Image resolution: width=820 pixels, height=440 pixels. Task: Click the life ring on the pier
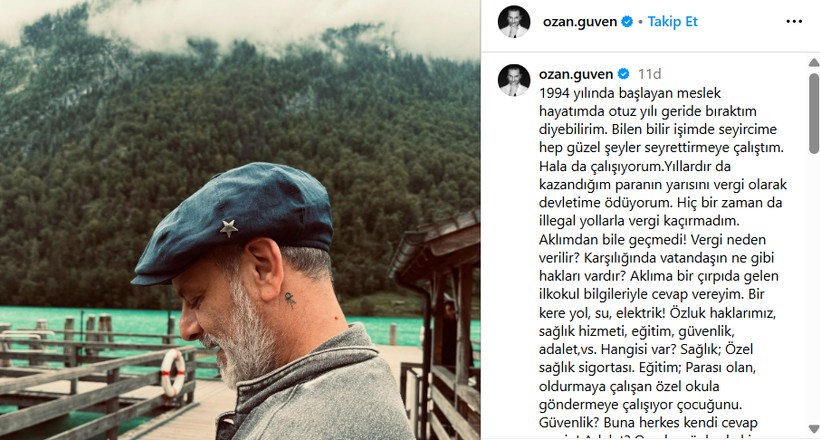173,373
